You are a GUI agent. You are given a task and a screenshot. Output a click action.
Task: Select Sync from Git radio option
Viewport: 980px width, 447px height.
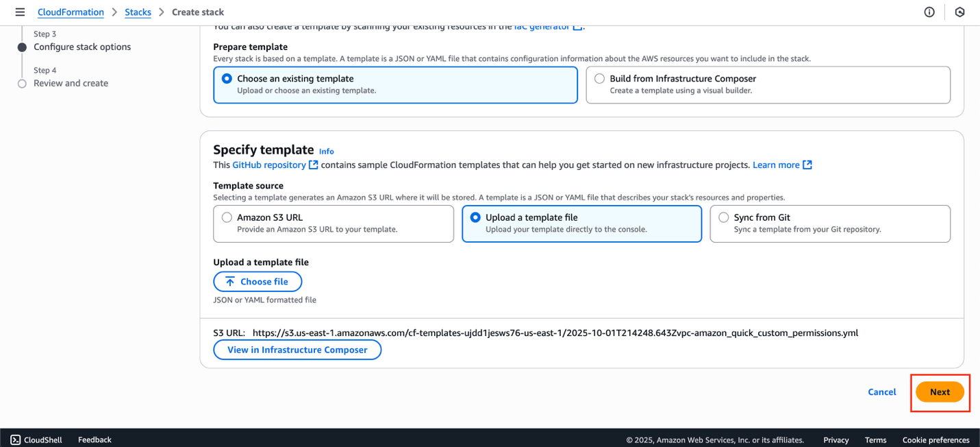coord(723,217)
